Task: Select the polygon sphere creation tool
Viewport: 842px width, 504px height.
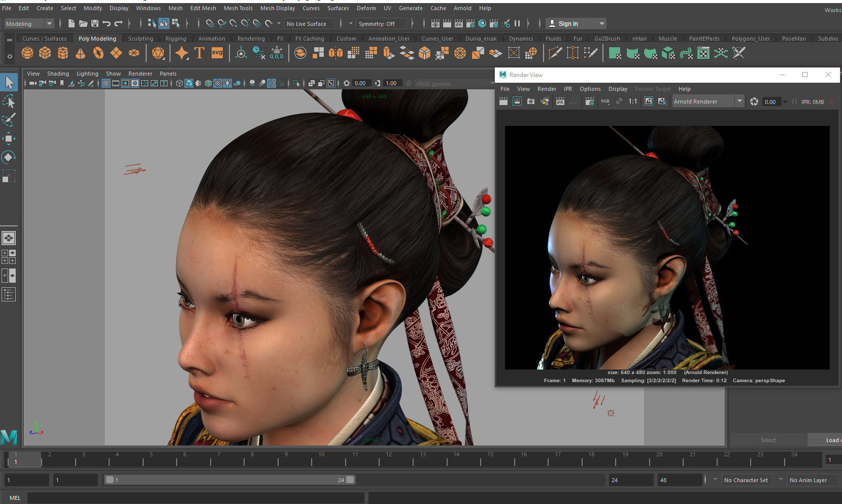Action: [x=27, y=53]
